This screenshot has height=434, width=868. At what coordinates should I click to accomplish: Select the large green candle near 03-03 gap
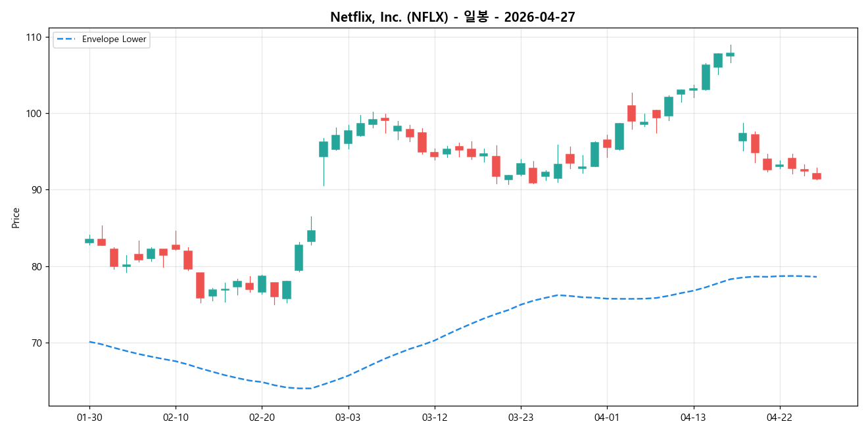[324, 150]
